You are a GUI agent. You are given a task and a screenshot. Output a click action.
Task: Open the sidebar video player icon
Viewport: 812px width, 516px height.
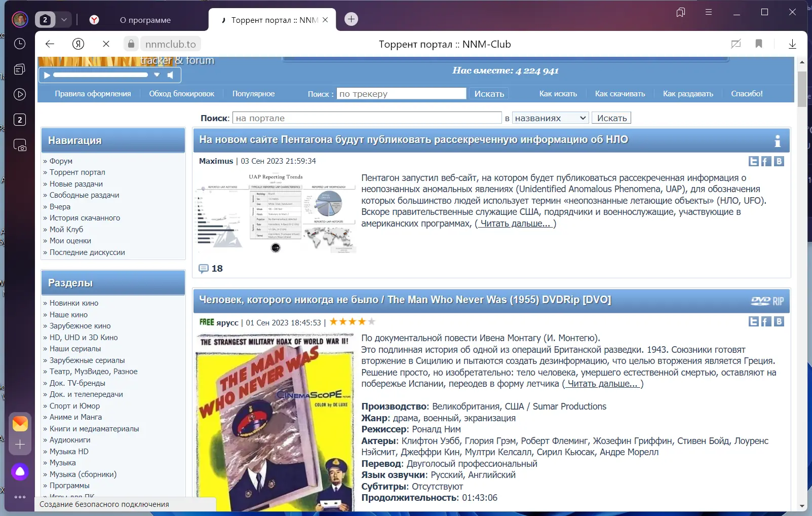(20, 94)
